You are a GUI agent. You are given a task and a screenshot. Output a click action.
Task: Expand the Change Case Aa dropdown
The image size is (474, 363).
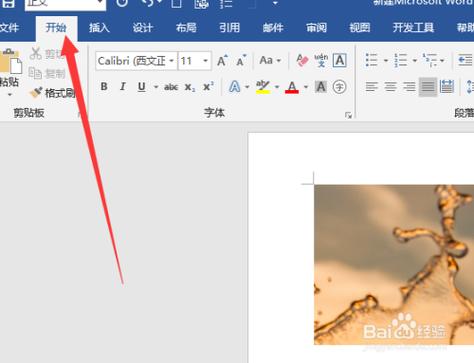click(270, 60)
